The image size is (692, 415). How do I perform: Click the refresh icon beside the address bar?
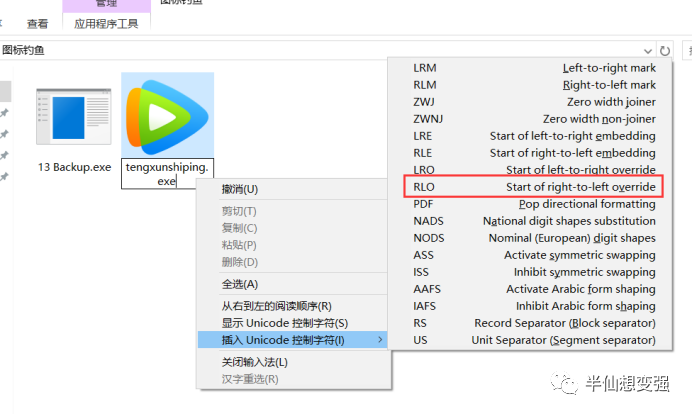[665, 51]
